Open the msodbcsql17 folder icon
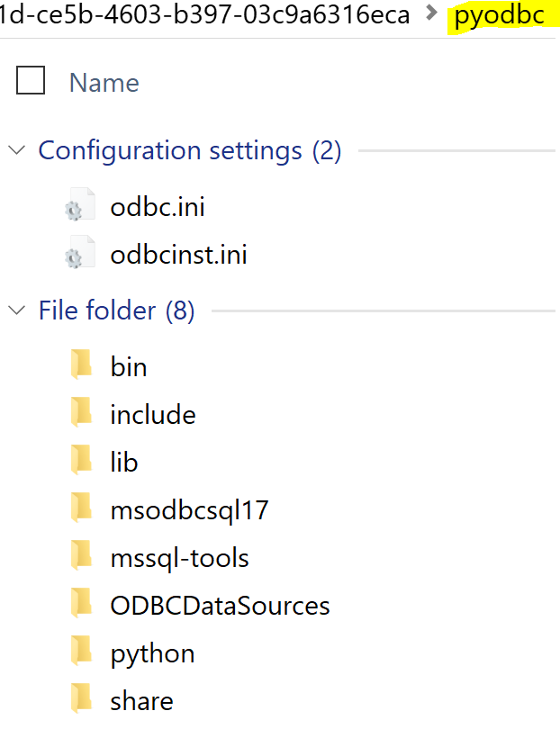 pyautogui.click(x=82, y=508)
